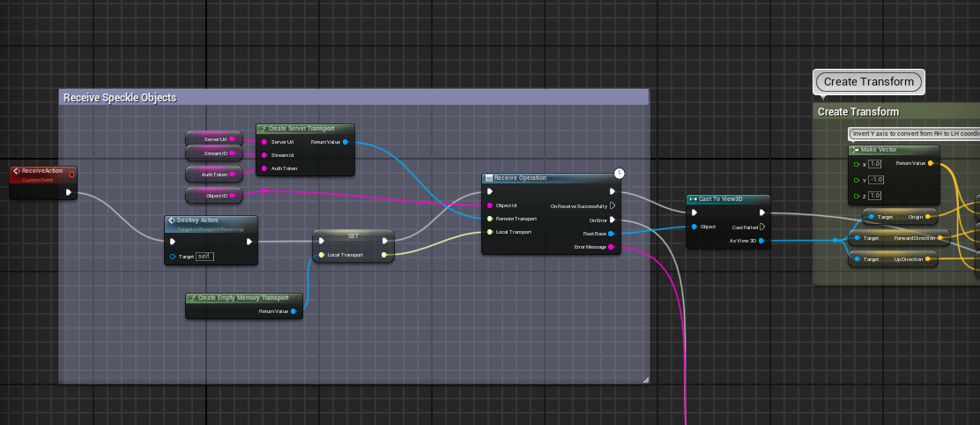The image size is (980, 425).
Task: Click Return Value pin on Create Empty Memory Transport
Action: click(x=293, y=310)
